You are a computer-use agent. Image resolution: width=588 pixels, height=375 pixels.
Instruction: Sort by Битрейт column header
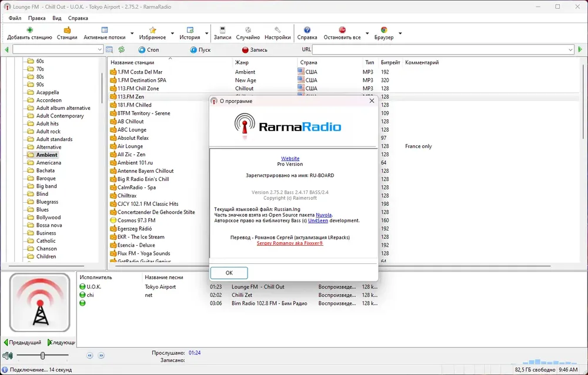pyautogui.click(x=390, y=63)
